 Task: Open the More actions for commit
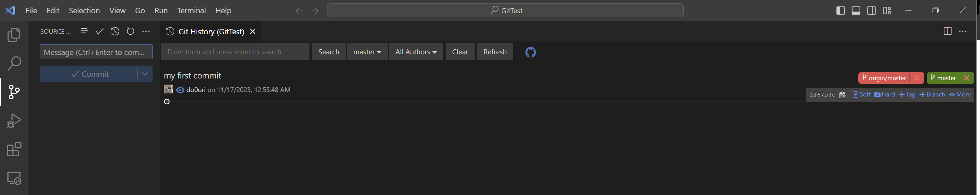(960, 95)
